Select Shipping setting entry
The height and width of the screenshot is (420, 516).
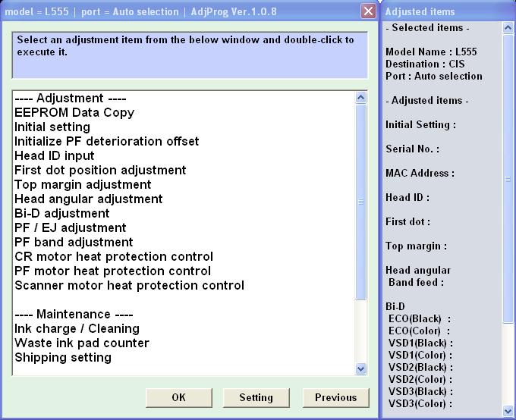[x=63, y=358]
